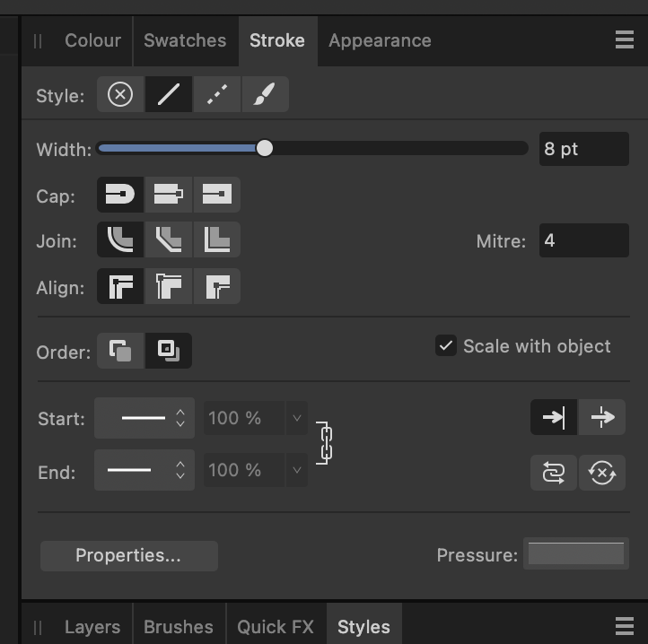
Task: Toggle the start/end size link chain
Action: click(x=325, y=443)
